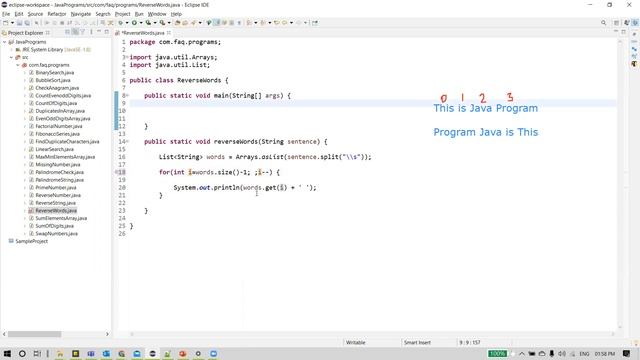The width and height of the screenshot is (640, 360).
Task: Click the Open Perspective icon
Action: [x=617, y=23]
